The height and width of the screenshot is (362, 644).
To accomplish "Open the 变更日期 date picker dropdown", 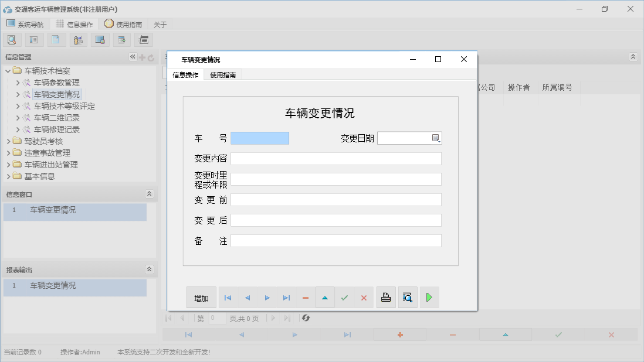I will pyautogui.click(x=435, y=138).
